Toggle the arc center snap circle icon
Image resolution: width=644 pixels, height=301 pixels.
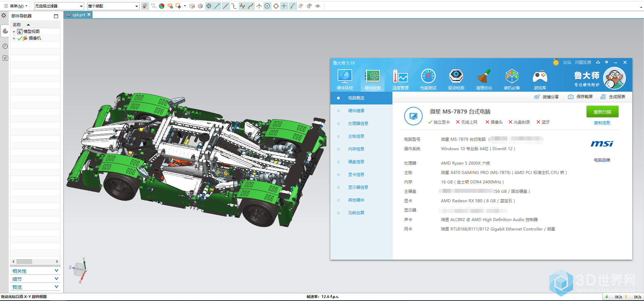coord(267,6)
